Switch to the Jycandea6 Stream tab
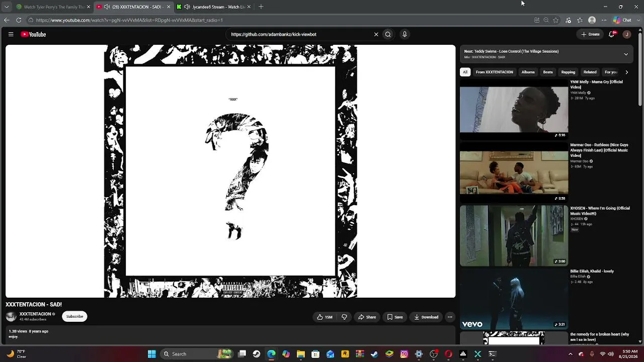Image resolution: width=644 pixels, height=362 pixels. click(x=215, y=7)
